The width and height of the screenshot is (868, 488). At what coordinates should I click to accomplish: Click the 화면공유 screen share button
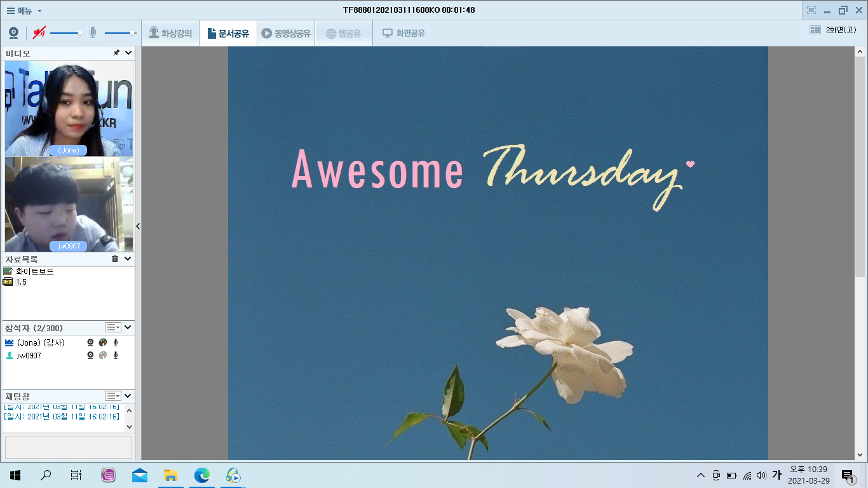coord(403,34)
